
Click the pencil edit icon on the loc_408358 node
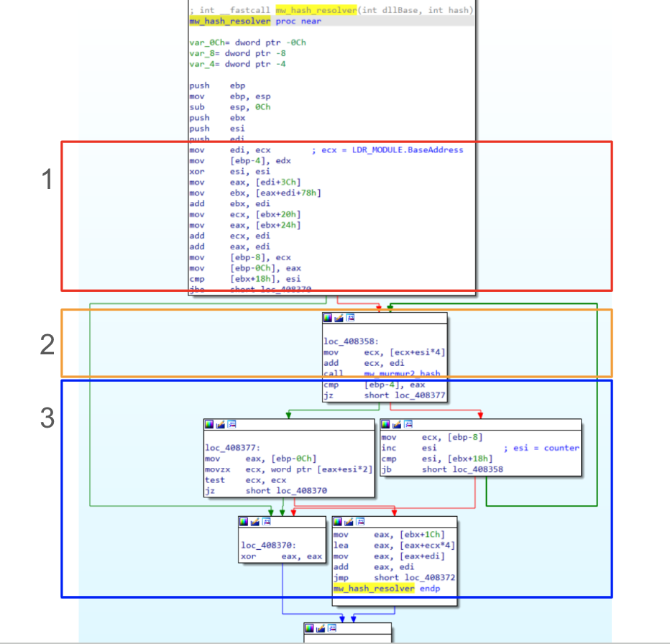point(339,317)
